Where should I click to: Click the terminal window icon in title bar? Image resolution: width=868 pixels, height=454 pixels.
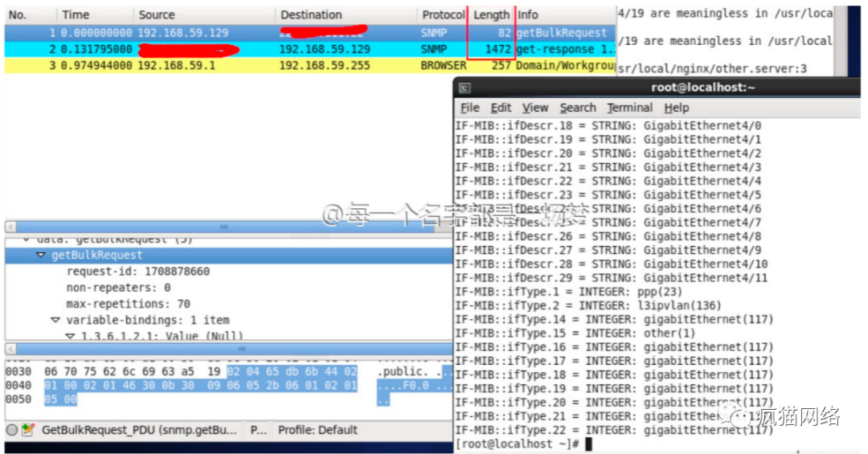point(465,88)
